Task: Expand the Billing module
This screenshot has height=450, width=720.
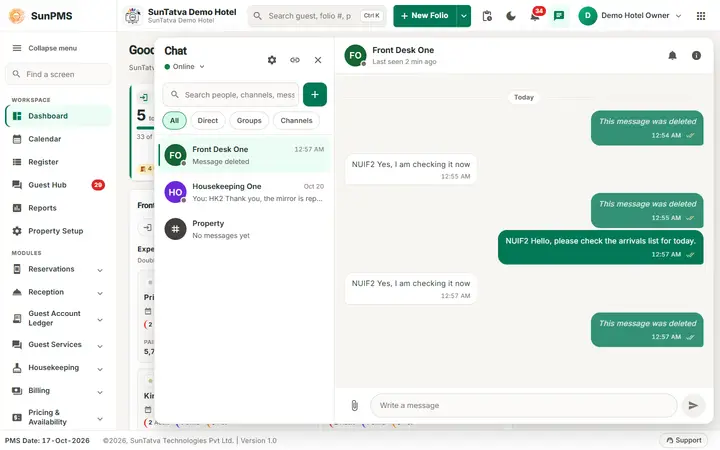Action: coord(58,391)
